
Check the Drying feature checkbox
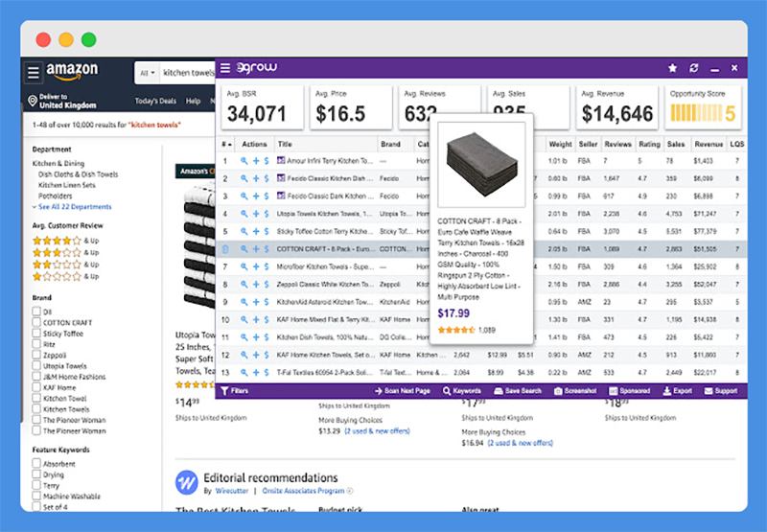pos(36,474)
